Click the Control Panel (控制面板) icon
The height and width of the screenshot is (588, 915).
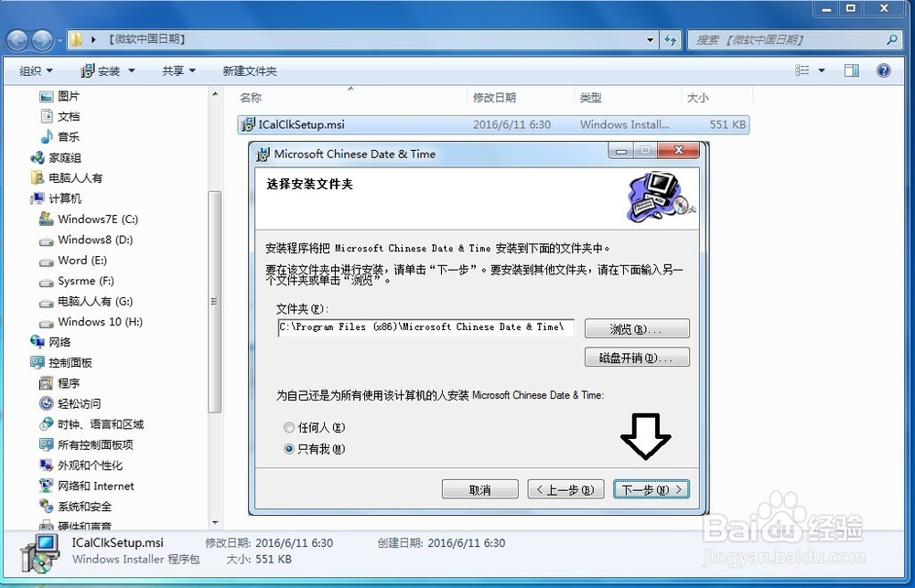38,362
